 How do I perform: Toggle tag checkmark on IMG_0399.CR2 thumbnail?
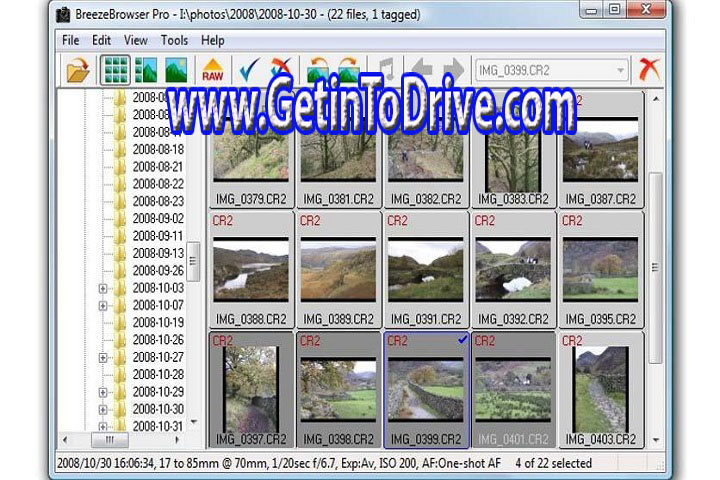point(462,340)
